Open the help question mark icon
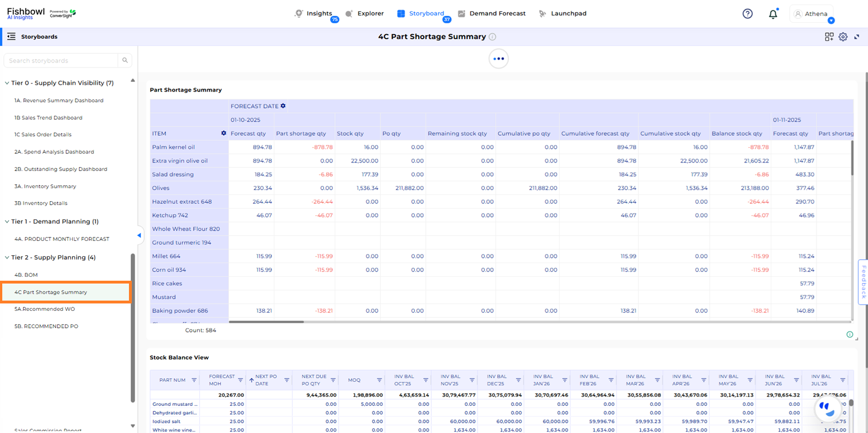This screenshot has height=433, width=868. pyautogui.click(x=748, y=14)
